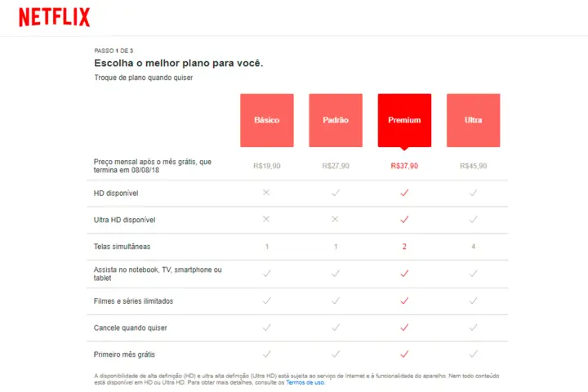The image size is (588, 392).
Task: Click the X icon for Básico HD disponível
Action: (266, 193)
